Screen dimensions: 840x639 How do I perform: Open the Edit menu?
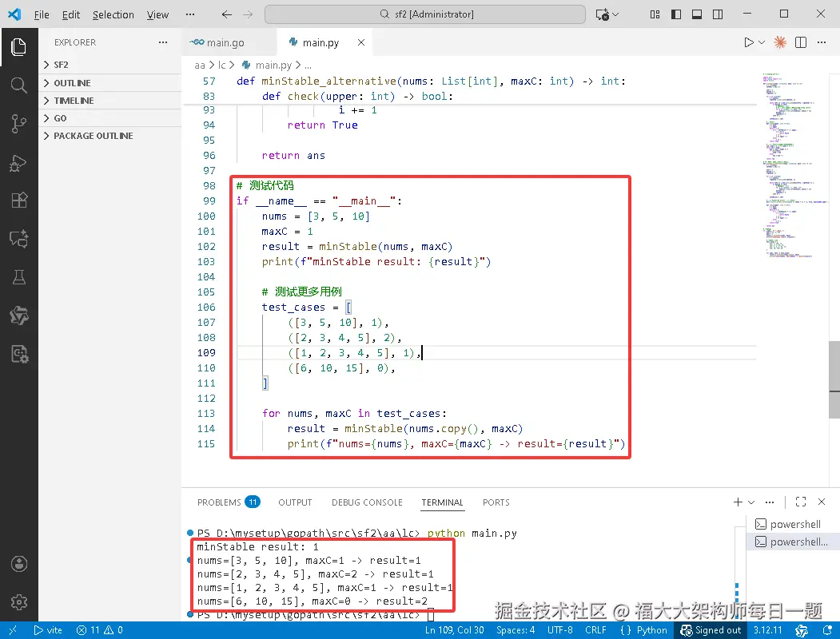(70, 14)
